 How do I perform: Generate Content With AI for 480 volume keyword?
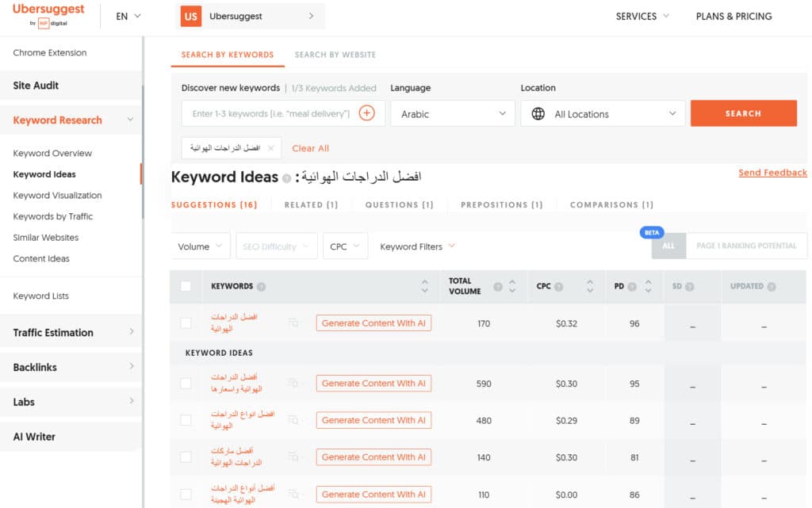tap(373, 420)
